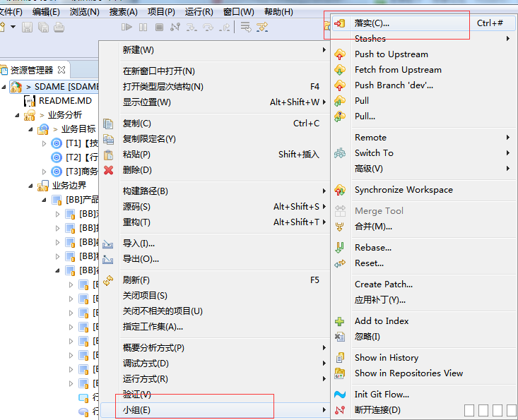Click the Commit (落实) icon in Git submenu
The width and height of the screenshot is (518, 420).
point(340,23)
